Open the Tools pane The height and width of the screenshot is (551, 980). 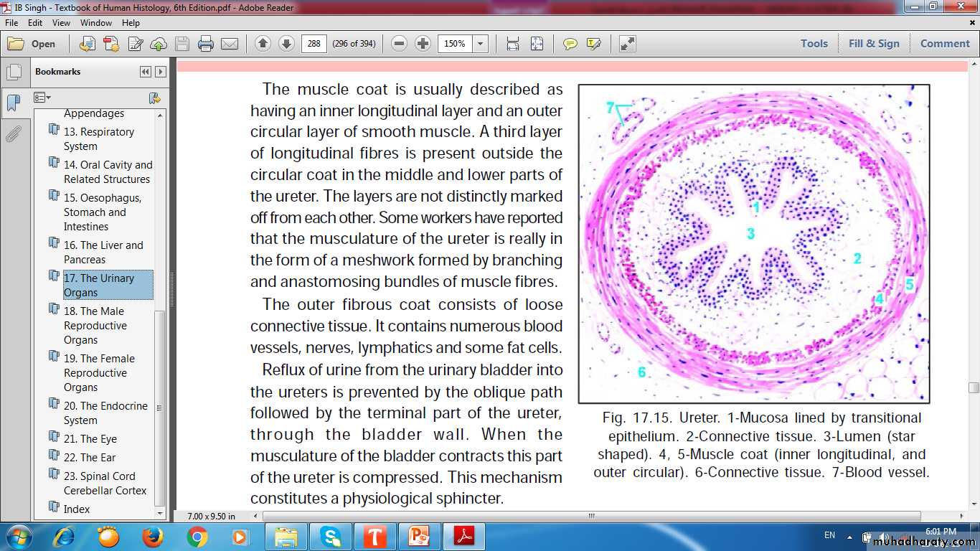[x=814, y=44]
